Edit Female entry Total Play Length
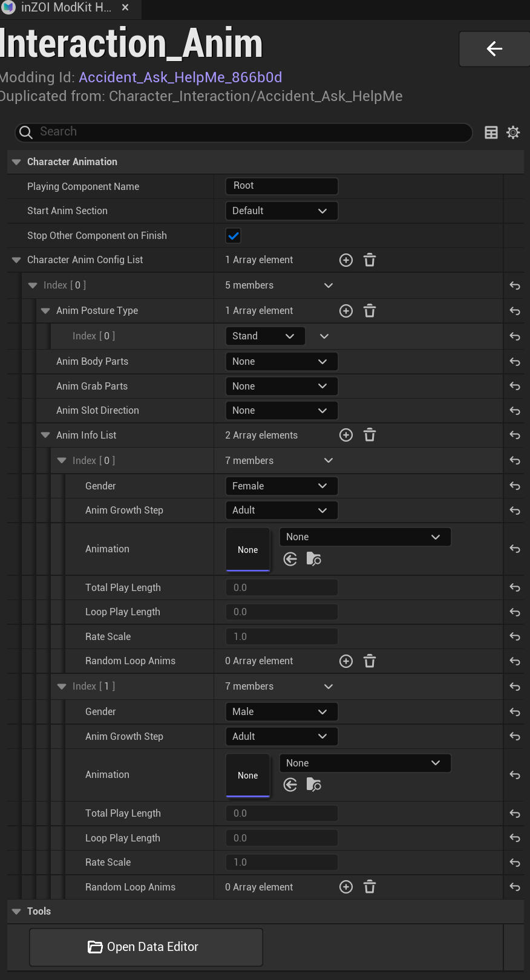This screenshot has width=530, height=980. pyautogui.click(x=281, y=587)
